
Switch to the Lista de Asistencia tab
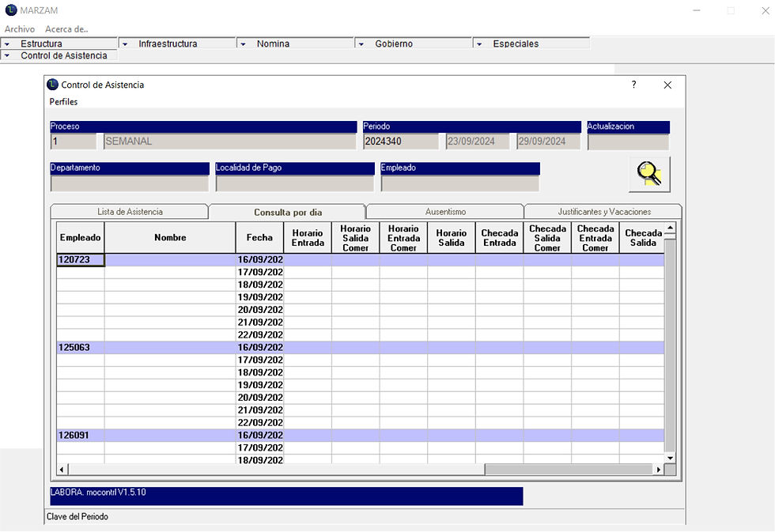point(130,211)
